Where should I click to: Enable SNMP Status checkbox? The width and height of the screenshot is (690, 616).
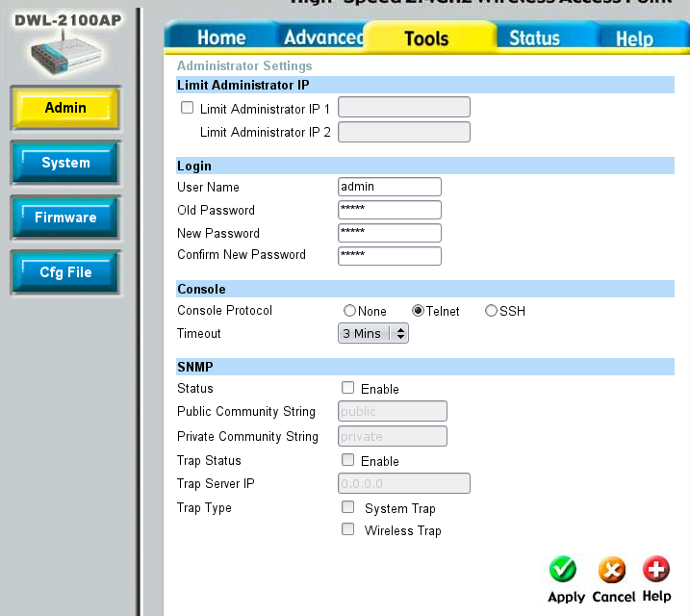click(x=347, y=388)
